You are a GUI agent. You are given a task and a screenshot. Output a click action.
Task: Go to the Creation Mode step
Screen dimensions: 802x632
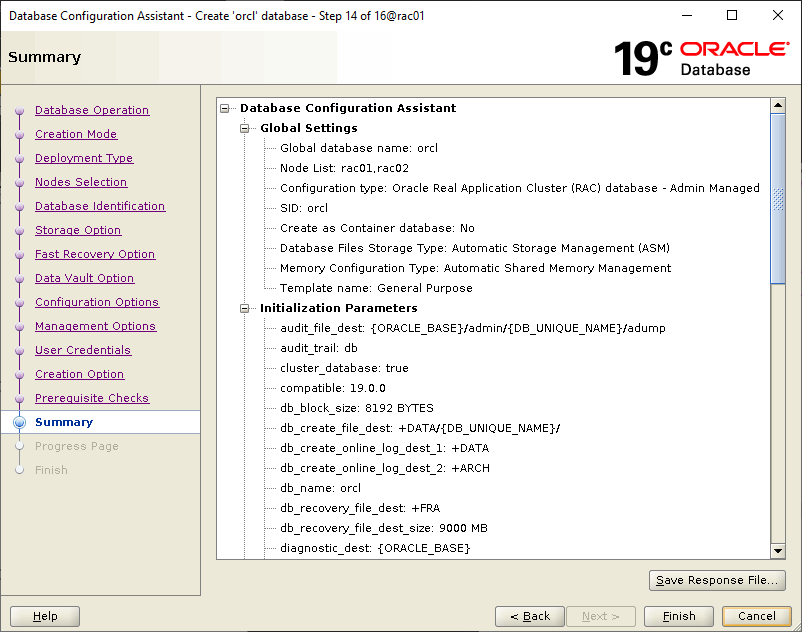76,134
